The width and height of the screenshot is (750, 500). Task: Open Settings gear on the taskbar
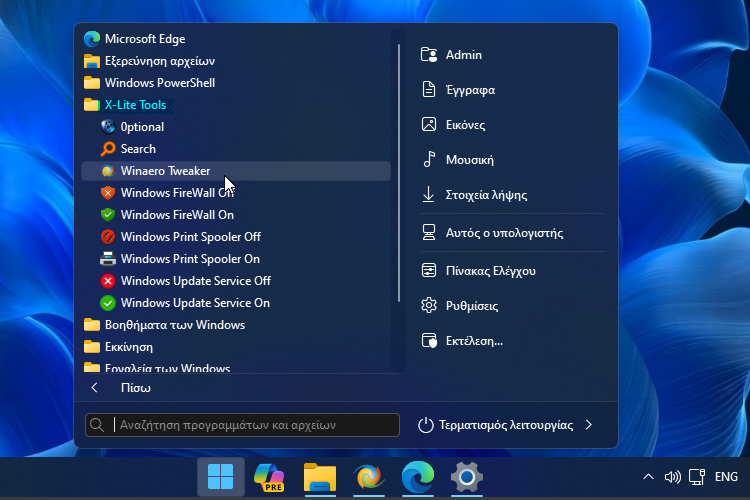[x=466, y=477]
